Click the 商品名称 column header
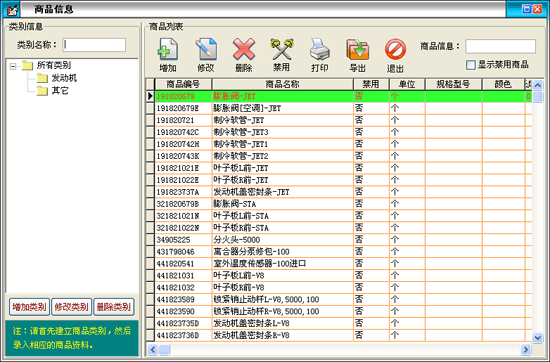 [282, 85]
